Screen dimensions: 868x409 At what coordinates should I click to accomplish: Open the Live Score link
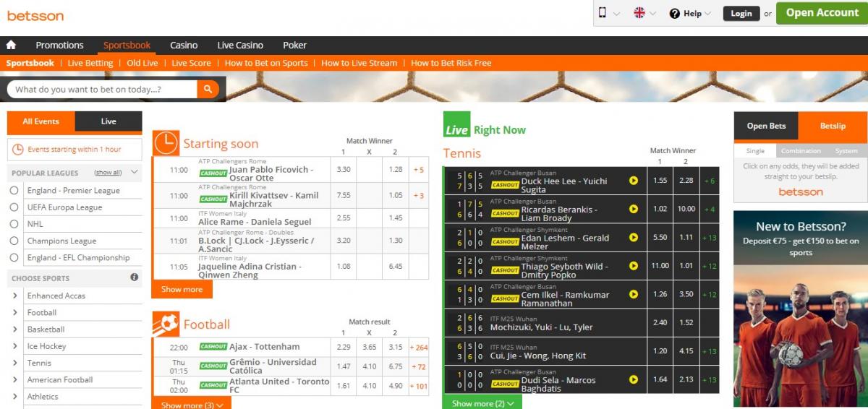(x=191, y=63)
